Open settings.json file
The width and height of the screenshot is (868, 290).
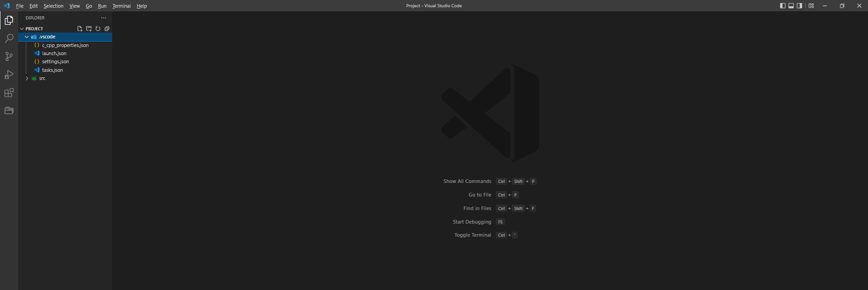click(65, 62)
